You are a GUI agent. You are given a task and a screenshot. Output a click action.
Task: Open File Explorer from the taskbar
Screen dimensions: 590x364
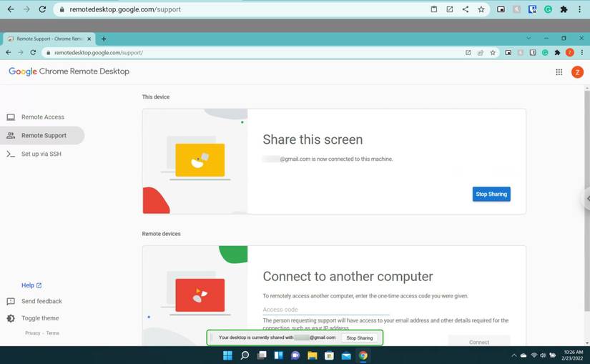312,355
